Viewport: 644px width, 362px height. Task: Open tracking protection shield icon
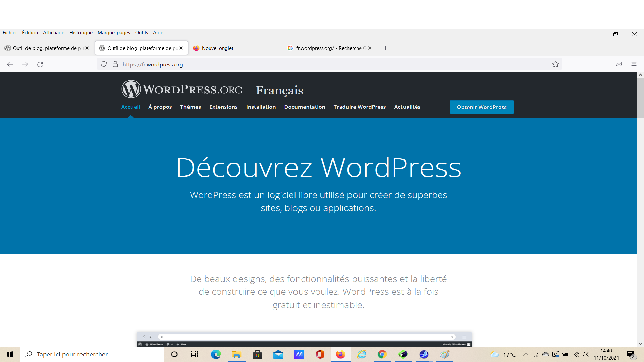pyautogui.click(x=104, y=64)
